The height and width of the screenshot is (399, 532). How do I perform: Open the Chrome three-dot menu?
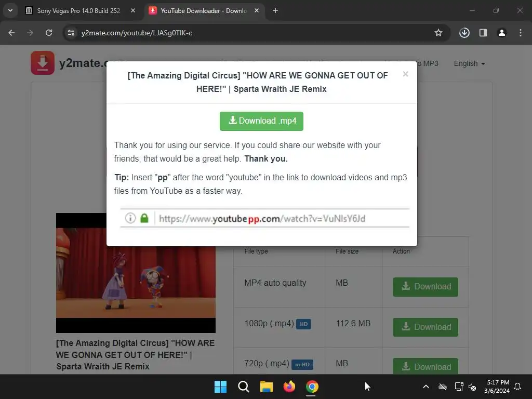click(521, 33)
